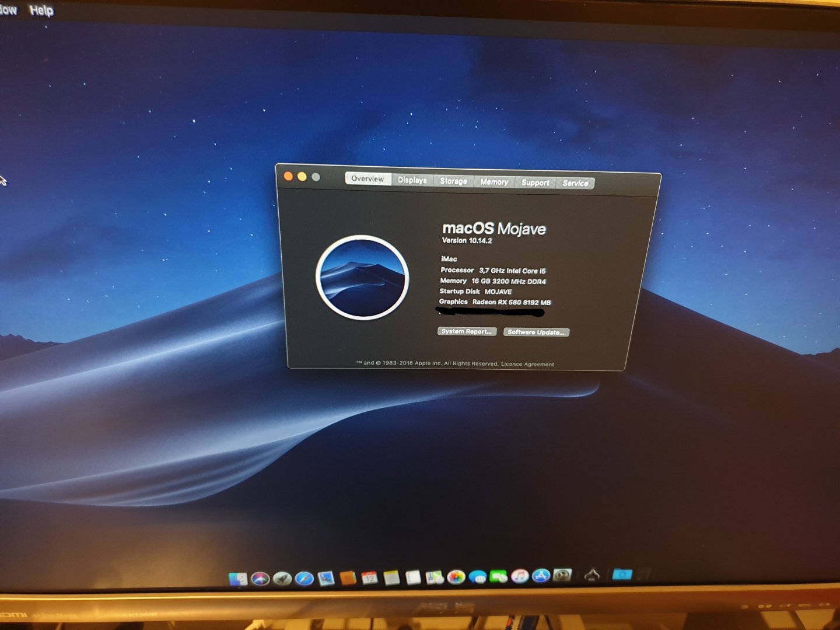Open Photos from the Dock
The height and width of the screenshot is (630, 840).
point(456,577)
